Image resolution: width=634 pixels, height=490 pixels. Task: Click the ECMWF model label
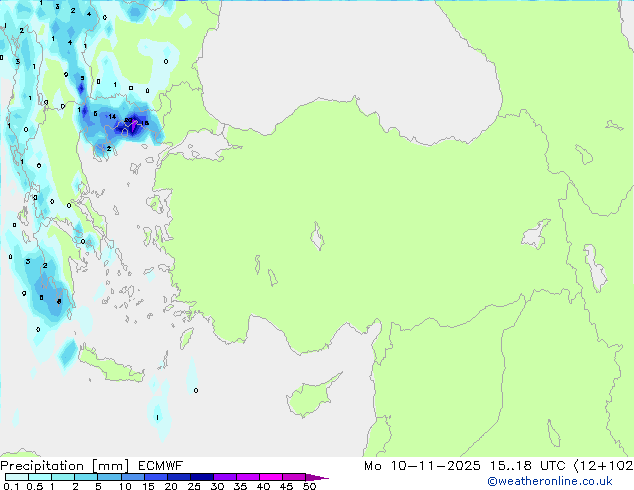coord(161,466)
